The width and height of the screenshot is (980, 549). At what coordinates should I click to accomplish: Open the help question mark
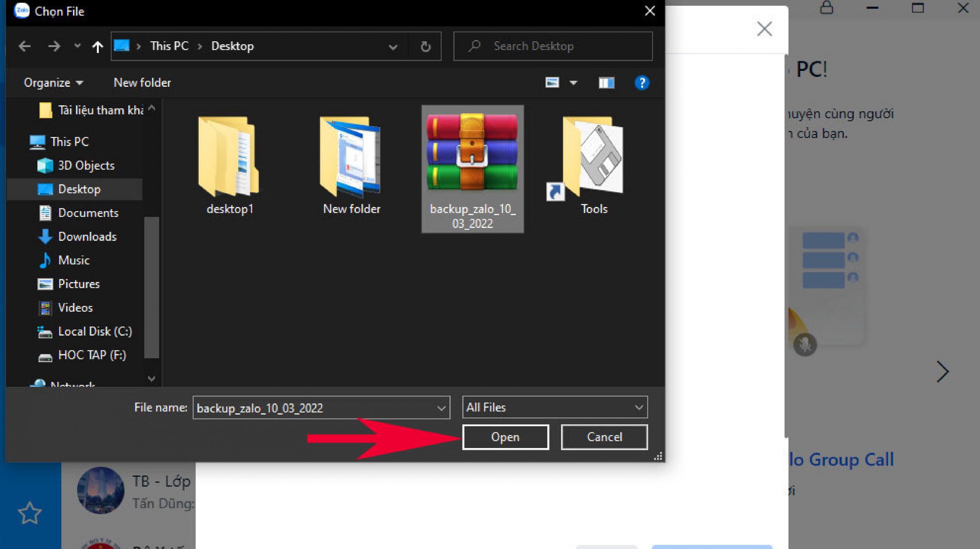click(642, 83)
